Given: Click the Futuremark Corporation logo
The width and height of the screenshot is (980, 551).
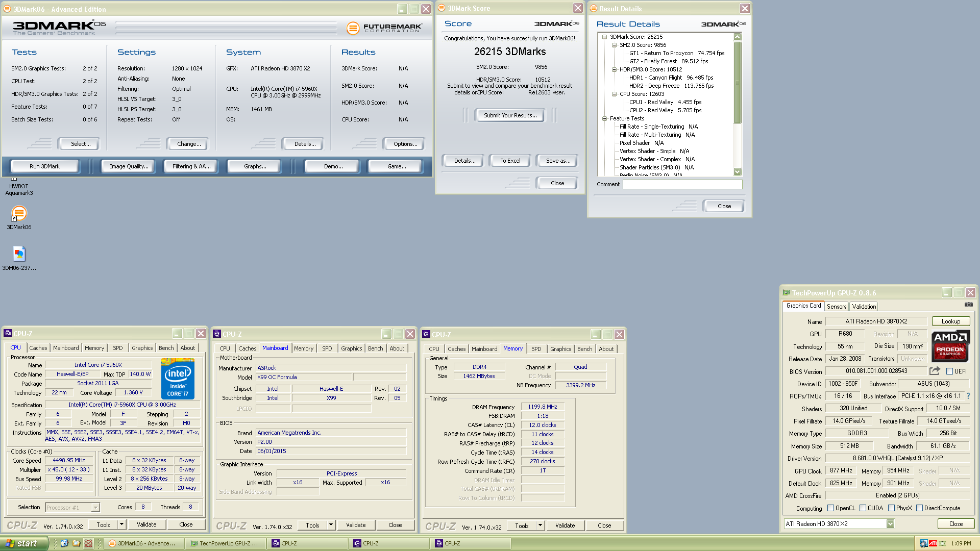Looking at the screenshot, I should tap(384, 28).
